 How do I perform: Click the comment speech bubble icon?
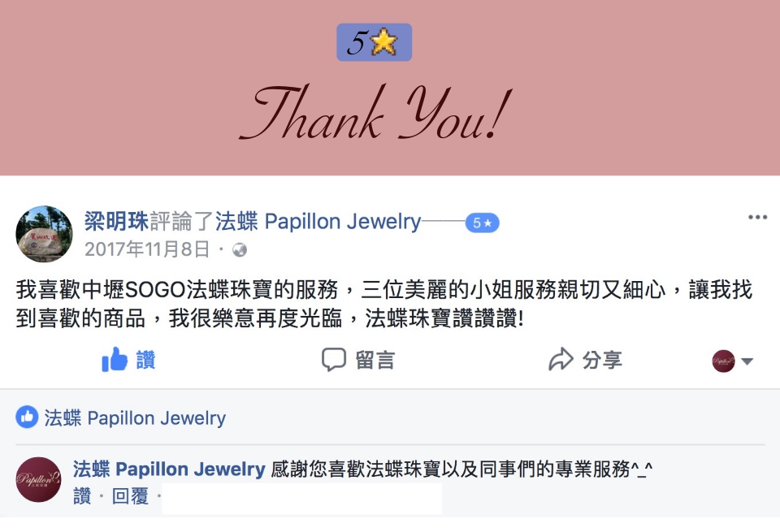point(334,360)
